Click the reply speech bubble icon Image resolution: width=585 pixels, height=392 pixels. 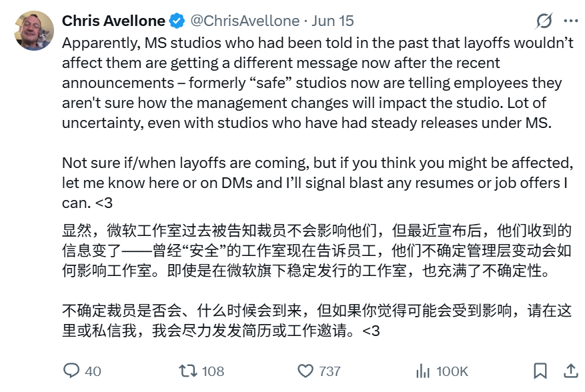pos(71,371)
